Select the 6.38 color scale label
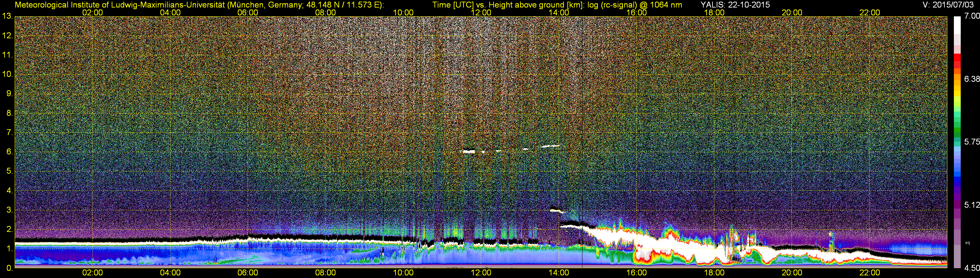The image size is (980, 278). [972, 79]
